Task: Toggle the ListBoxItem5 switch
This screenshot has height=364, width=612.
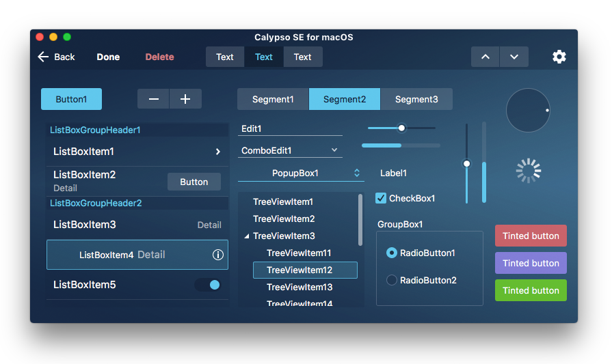Action: tap(209, 285)
